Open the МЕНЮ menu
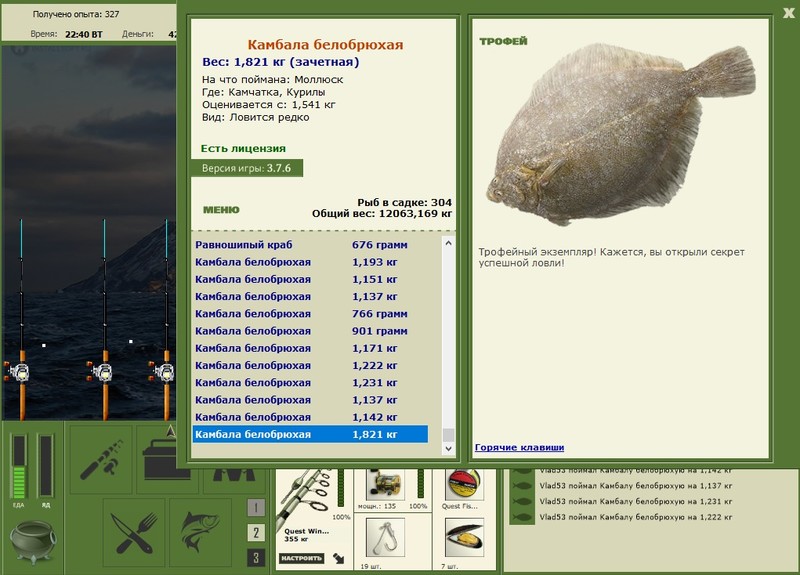Screen dimensions: 800x575 221,210
